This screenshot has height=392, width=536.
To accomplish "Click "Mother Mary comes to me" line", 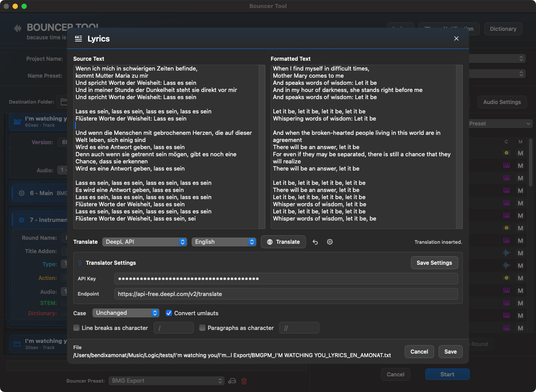I will [308, 76].
